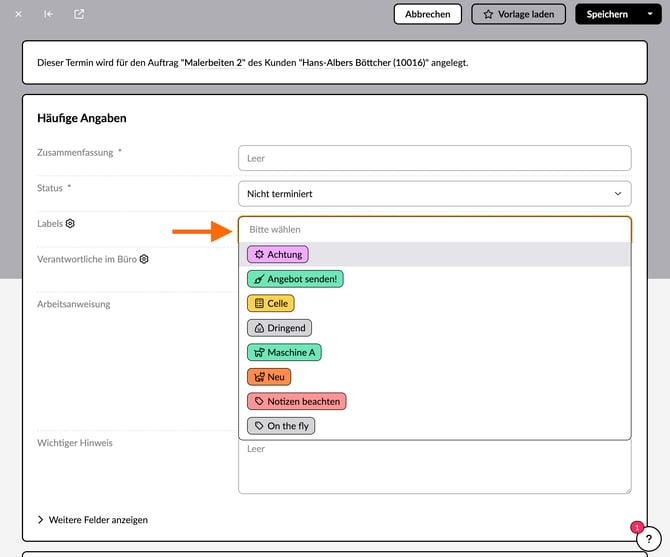Choose the yellow Celle label
The image size is (670, 557).
[270, 303]
